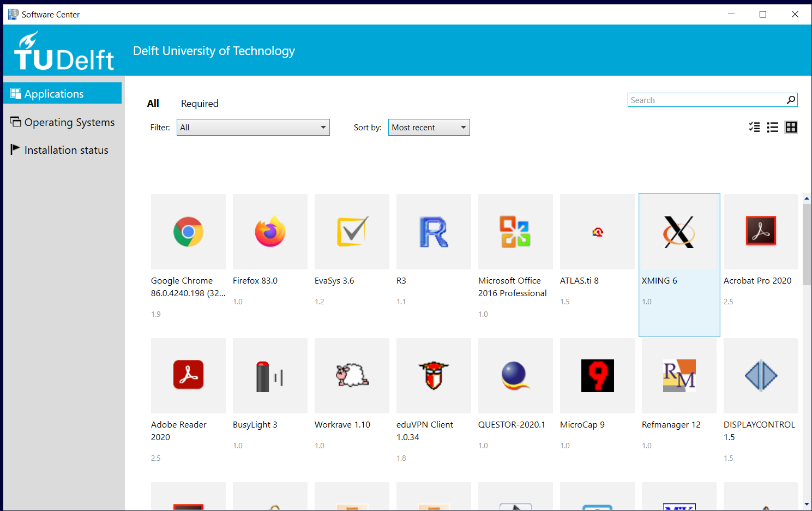
Task: Click the EvaSys 3.6 title text
Action: click(334, 281)
